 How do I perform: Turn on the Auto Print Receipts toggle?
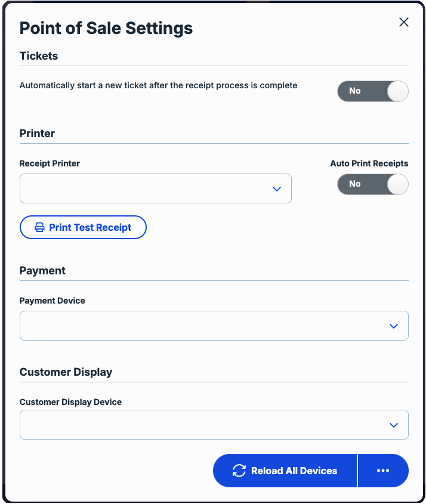pyautogui.click(x=373, y=184)
